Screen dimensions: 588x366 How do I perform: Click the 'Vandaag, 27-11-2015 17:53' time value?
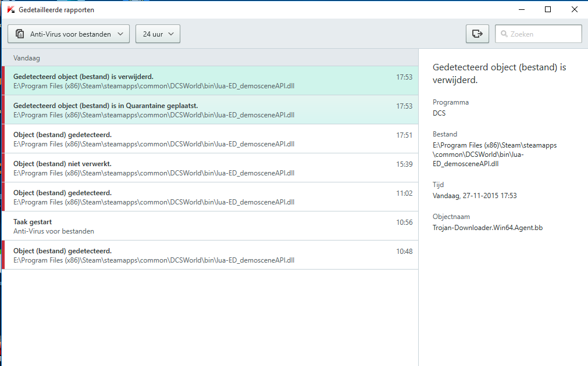point(475,196)
